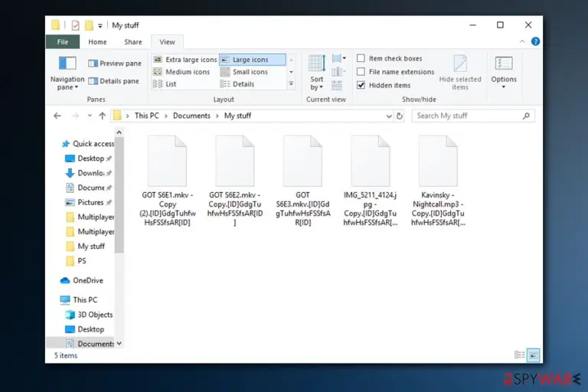
Task: Select the PS folder in navigation pane
Action: click(x=76, y=261)
